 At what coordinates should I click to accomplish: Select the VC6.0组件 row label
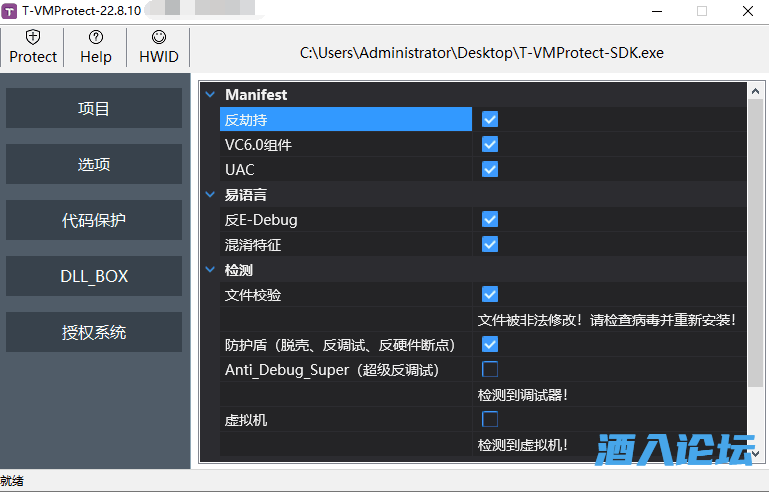click(346, 144)
